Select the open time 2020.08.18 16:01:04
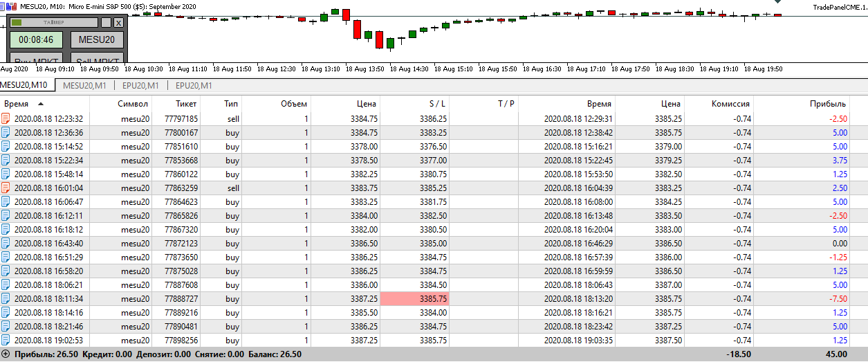The width and height of the screenshot is (868, 362). click(48, 188)
